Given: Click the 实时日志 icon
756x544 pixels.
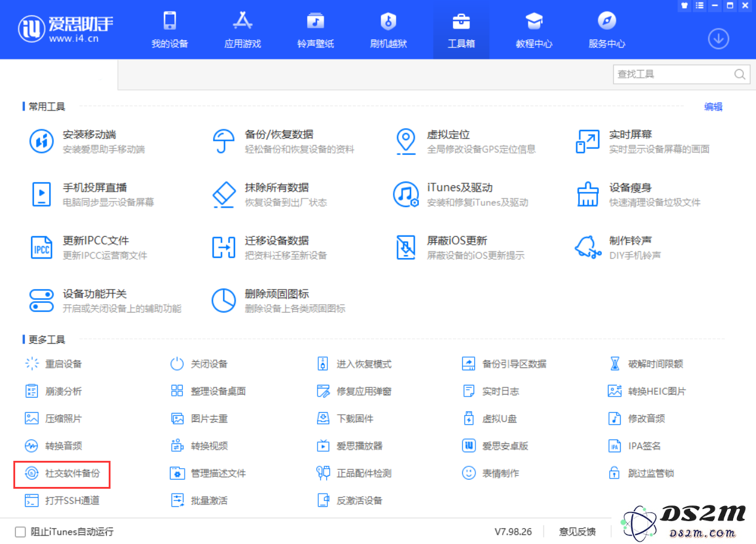Looking at the screenshot, I should click(469, 391).
